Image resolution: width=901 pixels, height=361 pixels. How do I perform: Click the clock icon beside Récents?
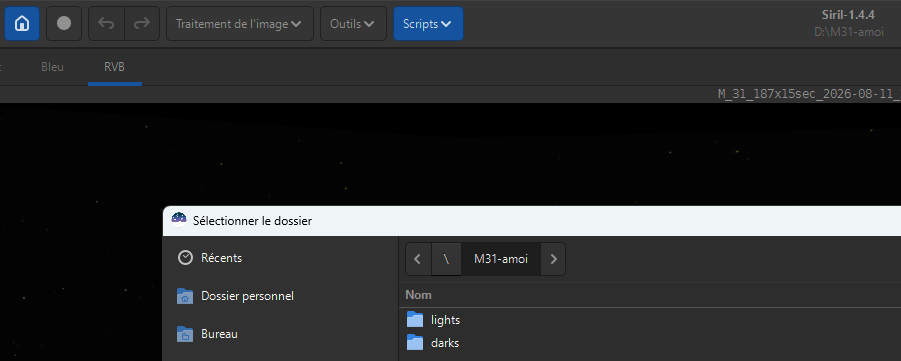[x=185, y=258]
